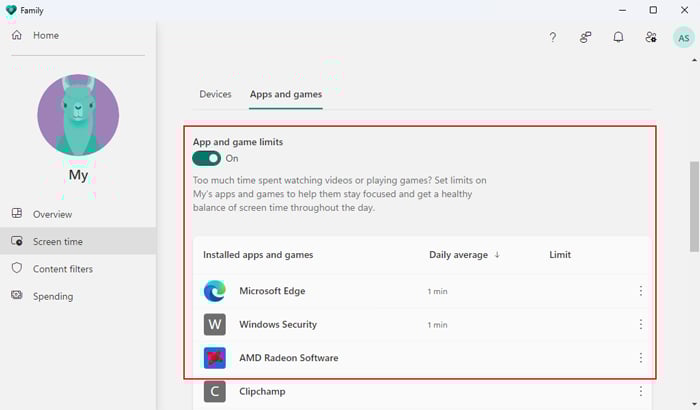The height and width of the screenshot is (410, 700).
Task: Open the notifications bell icon
Action: (x=618, y=37)
